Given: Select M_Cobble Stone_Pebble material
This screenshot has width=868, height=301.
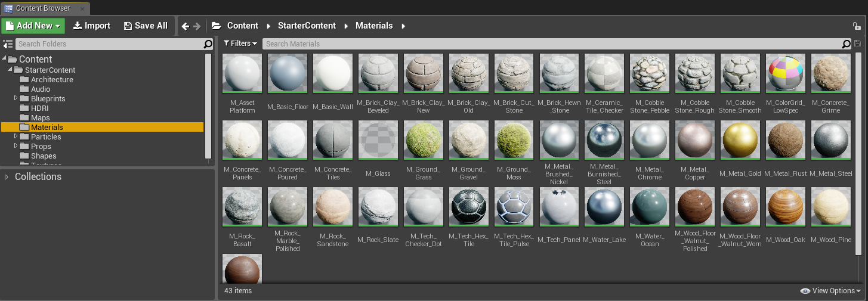Looking at the screenshot, I should (650, 84).
